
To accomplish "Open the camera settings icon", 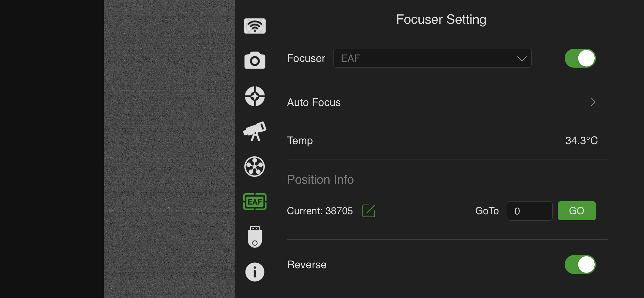I will coord(255,61).
